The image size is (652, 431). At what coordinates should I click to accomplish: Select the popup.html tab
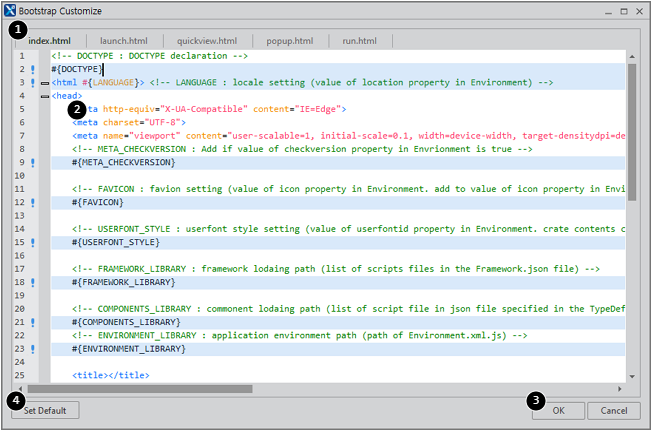pyautogui.click(x=289, y=41)
